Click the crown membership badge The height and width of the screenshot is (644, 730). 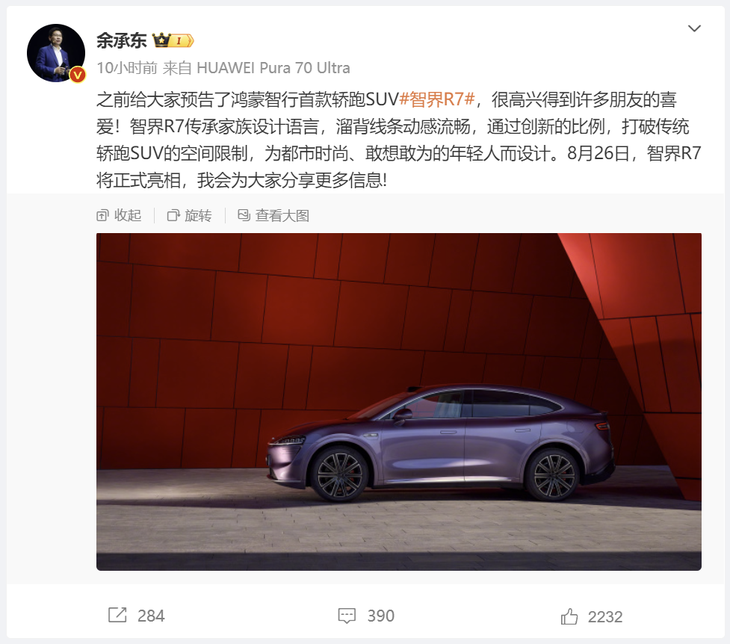click(173, 41)
